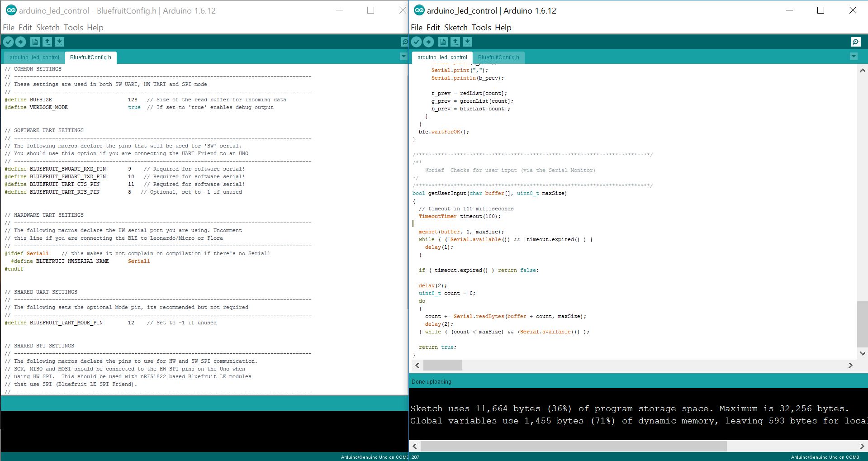Open Help menu in left window
The width and height of the screenshot is (868, 461).
coord(95,28)
